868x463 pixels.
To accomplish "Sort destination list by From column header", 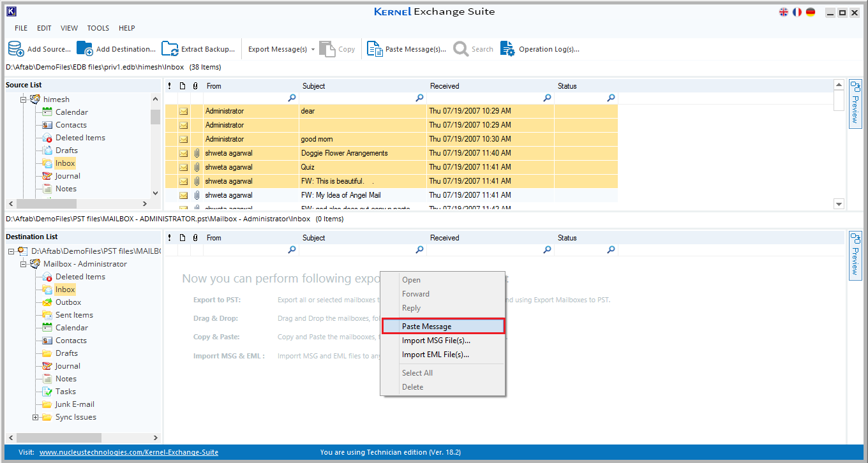I will (x=251, y=238).
